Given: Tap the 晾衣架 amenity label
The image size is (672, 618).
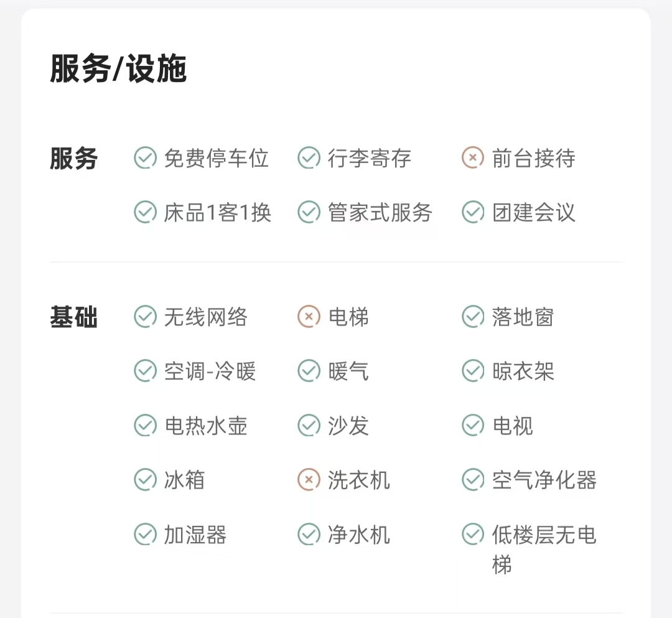Looking at the screenshot, I should (x=523, y=372).
